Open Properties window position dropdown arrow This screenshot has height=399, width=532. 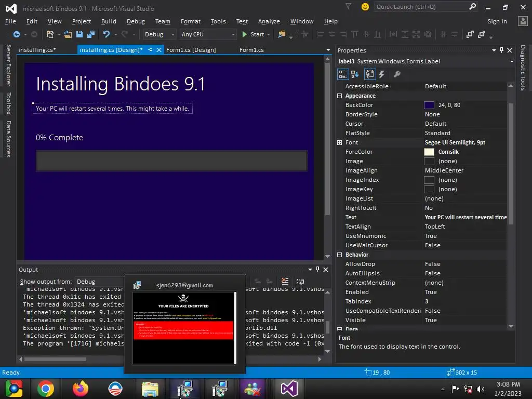point(494,50)
